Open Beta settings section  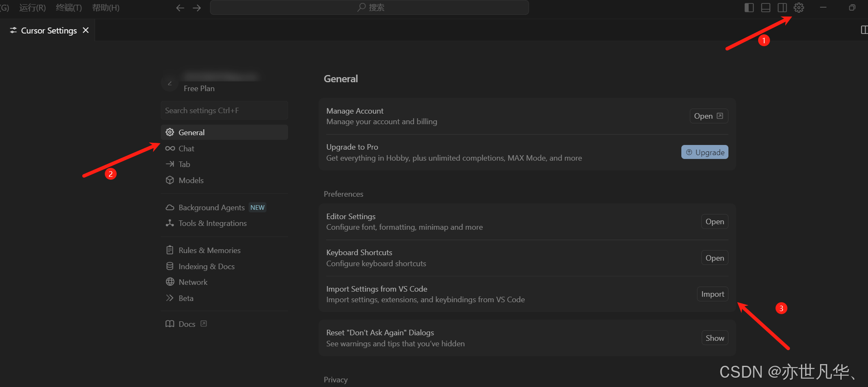(x=224, y=298)
